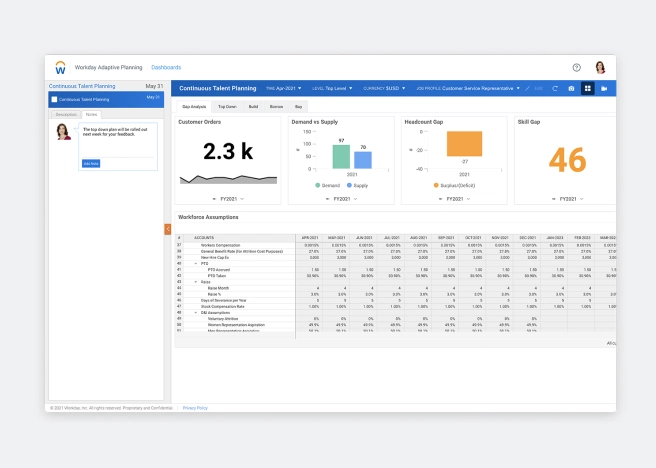Select the Raise Month row
Image resolution: width=656 pixels, height=468 pixels.
(x=395, y=288)
